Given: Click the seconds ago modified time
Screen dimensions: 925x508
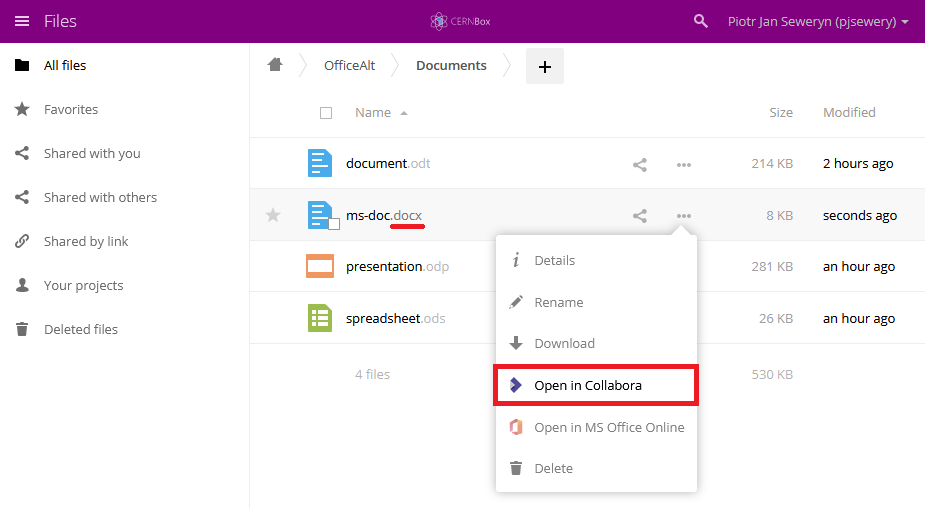Looking at the screenshot, I should point(860,215).
